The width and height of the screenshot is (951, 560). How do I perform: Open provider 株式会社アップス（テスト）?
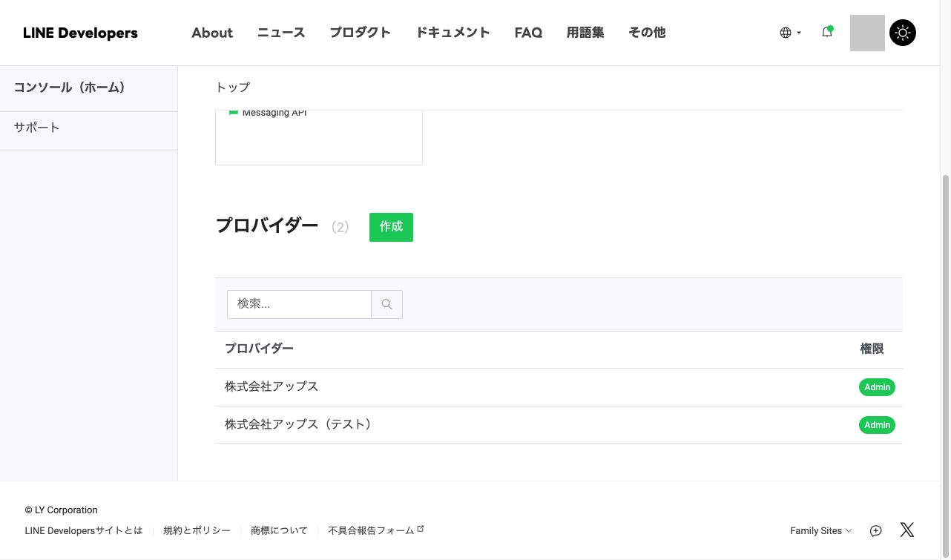[298, 424]
